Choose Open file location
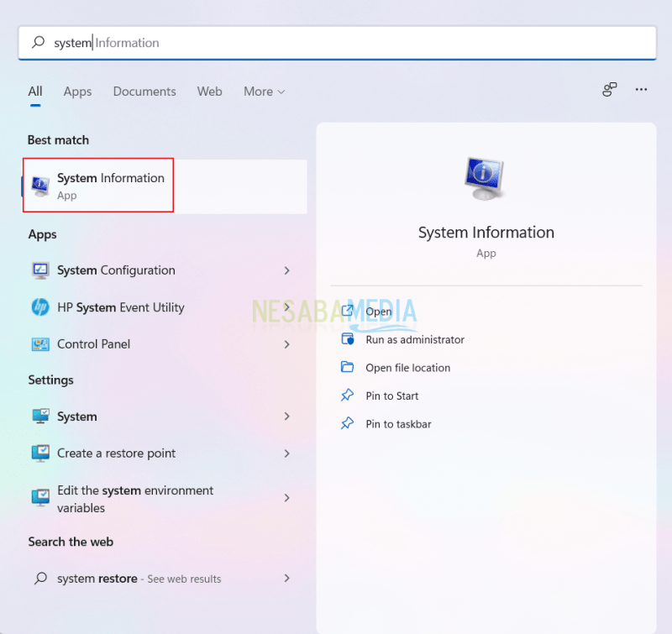This screenshot has height=634, width=672. (x=407, y=368)
